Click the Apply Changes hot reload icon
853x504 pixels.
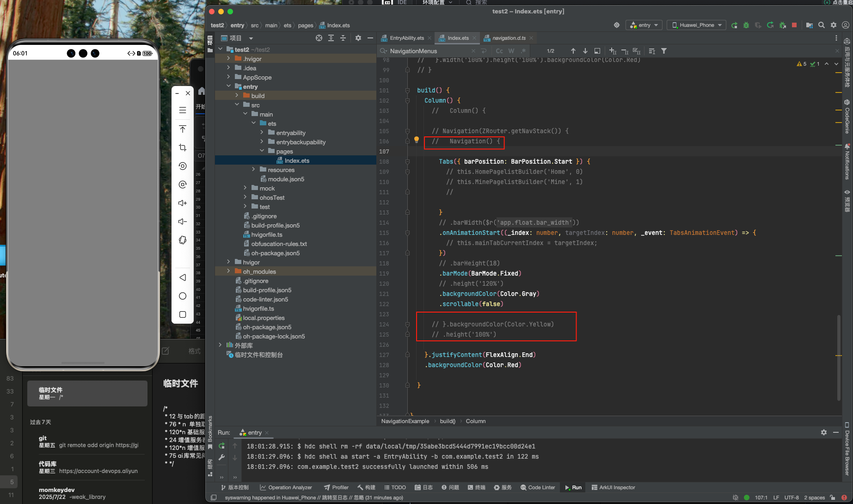pos(770,25)
